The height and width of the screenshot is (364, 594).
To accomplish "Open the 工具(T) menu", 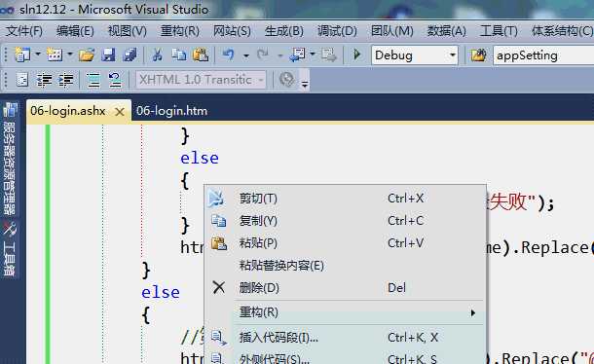I will coord(499,31).
